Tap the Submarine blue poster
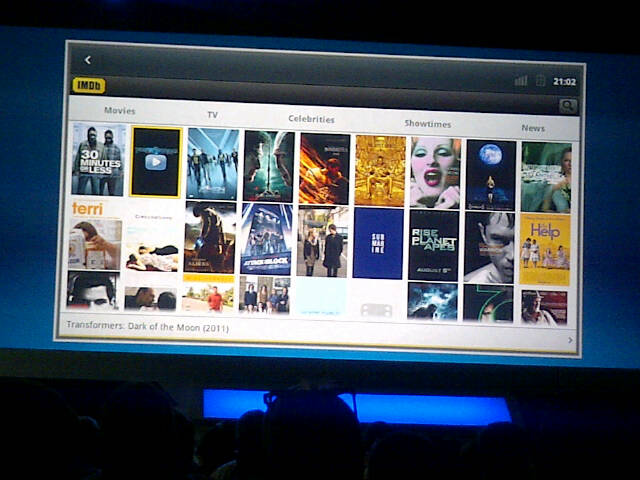Viewport: 640px width, 480px height. pos(378,242)
